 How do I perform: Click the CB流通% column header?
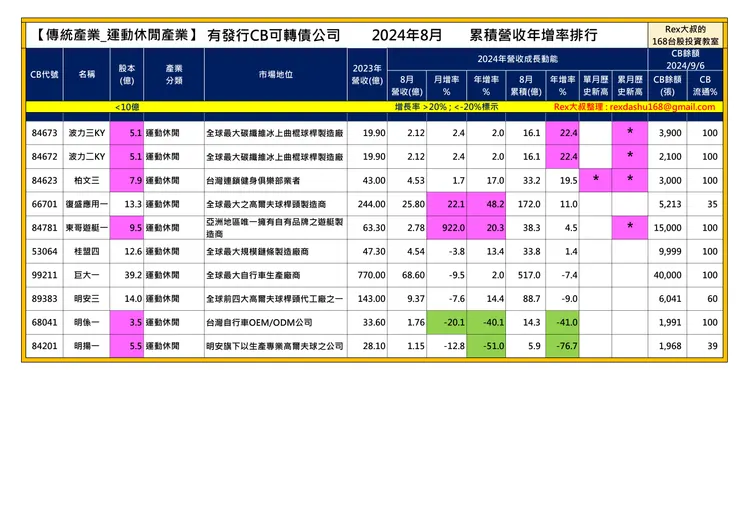pos(705,85)
